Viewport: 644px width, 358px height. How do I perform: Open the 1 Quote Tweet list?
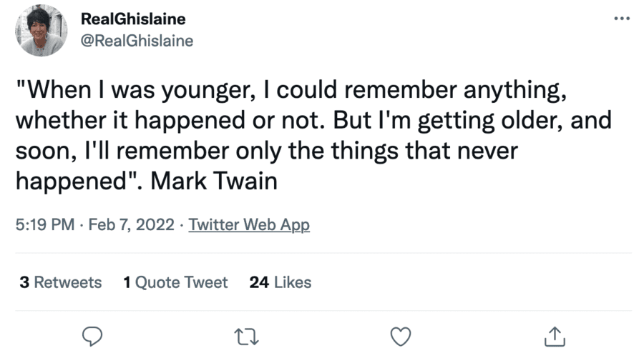(175, 282)
